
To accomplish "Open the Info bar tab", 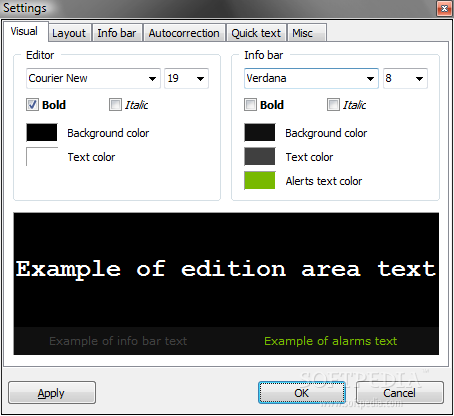I will coord(117,33).
